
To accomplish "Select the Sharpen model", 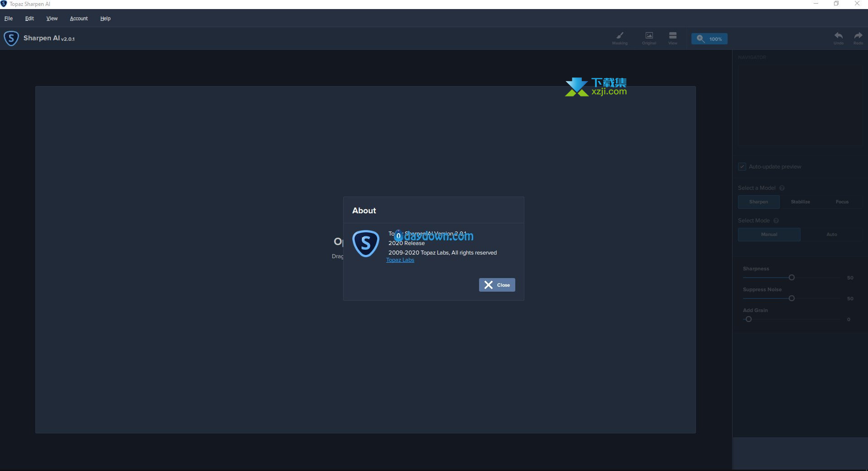I will pos(758,202).
